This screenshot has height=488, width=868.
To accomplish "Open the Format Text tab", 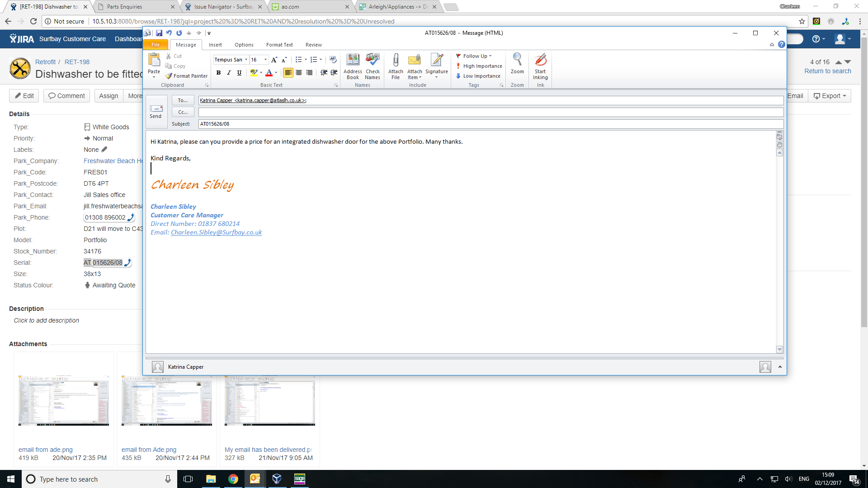I will 279,45.
